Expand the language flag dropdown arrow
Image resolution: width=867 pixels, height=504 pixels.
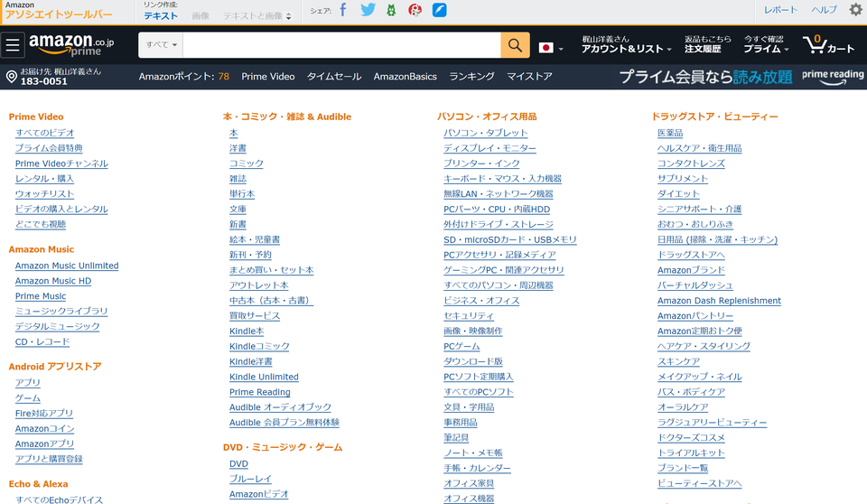coord(561,49)
